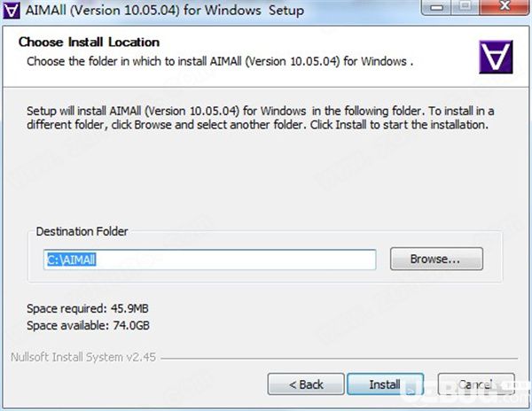Click the window title text in the title bar

(165, 10)
